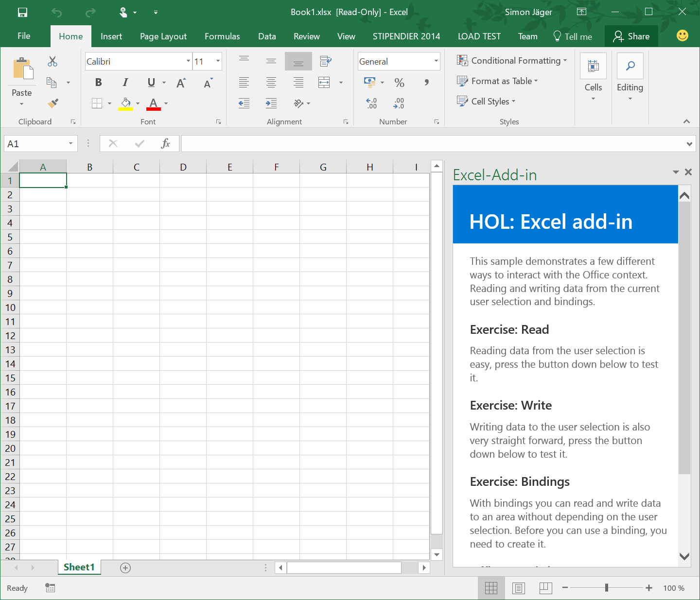Screen dimensions: 700x600
Task: Decrease the cell indent
Action: tap(244, 103)
